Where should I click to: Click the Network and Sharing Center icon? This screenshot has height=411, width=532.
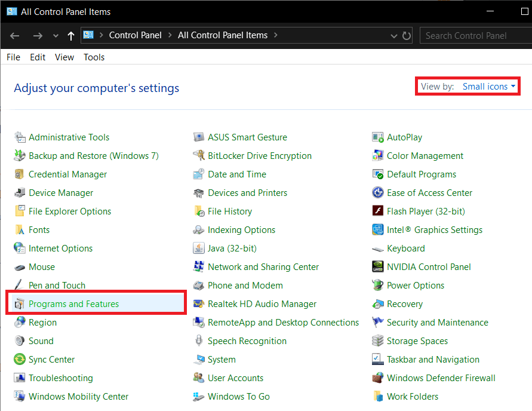tap(199, 267)
